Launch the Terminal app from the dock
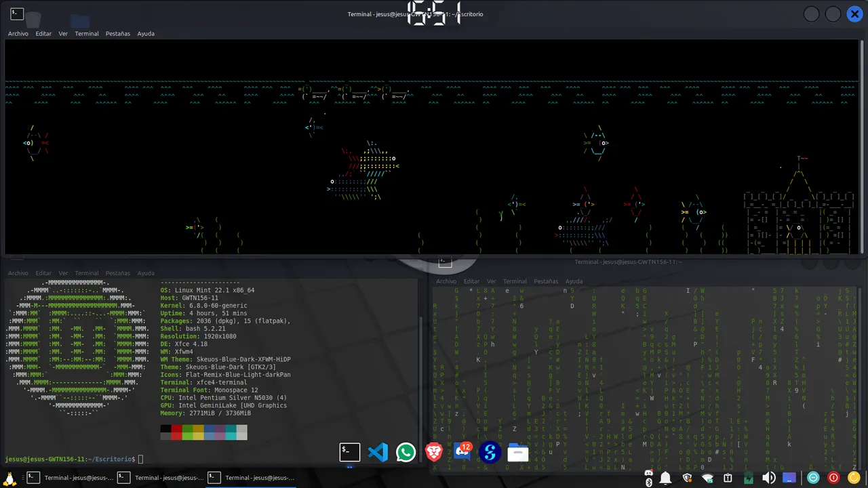868x488 pixels. (350, 452)
